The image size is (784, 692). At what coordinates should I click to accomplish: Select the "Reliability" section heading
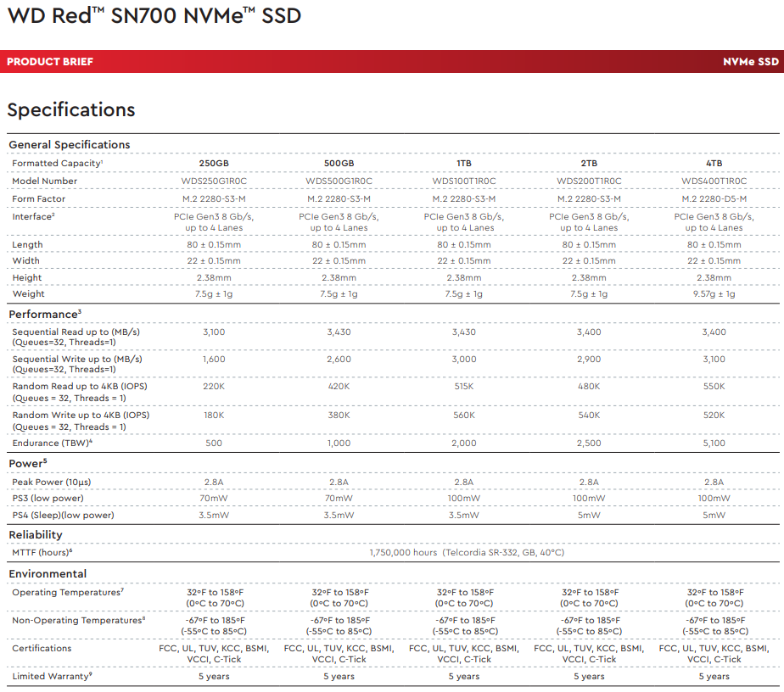(36, 534)
